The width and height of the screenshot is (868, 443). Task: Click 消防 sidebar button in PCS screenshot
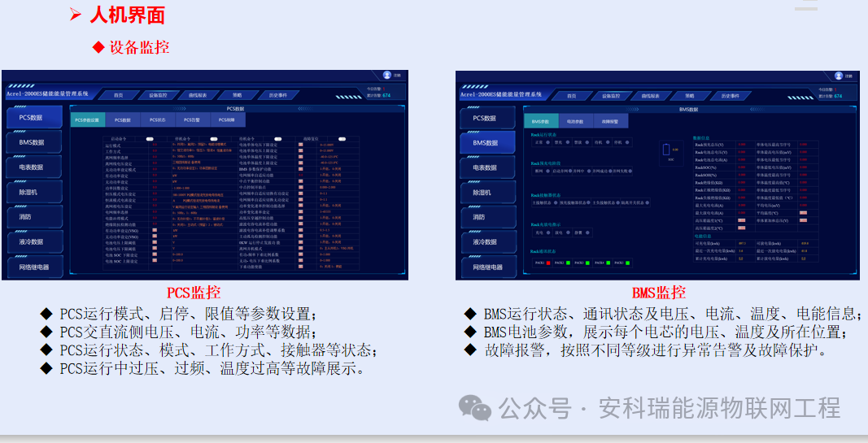[x=33, y=217]
